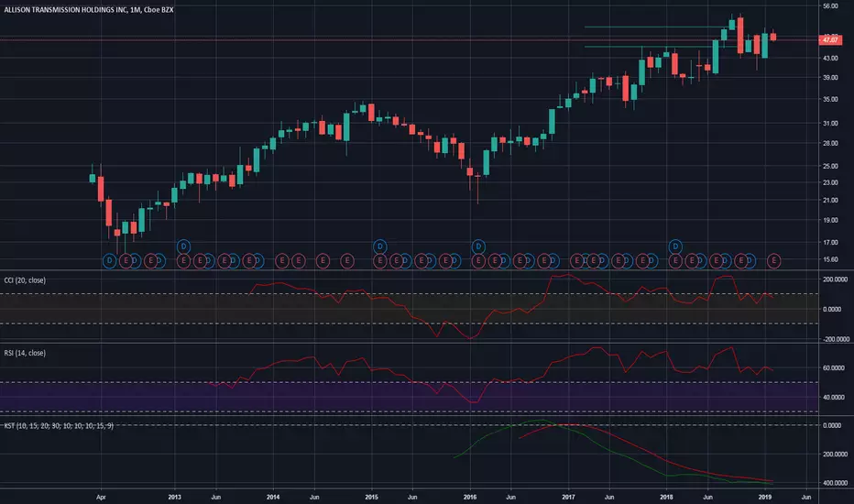The image size is (854, 504).
Task: Click the 2017 label on the time axis
Action: 568,497
